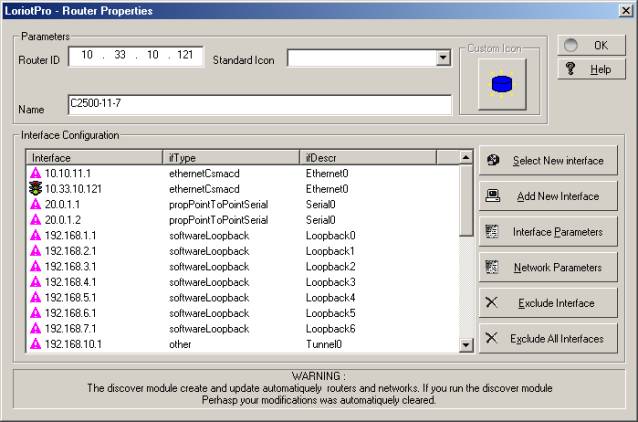Click the ifDescr column header
Screen dimensions: 638x422
click(378, 157)
